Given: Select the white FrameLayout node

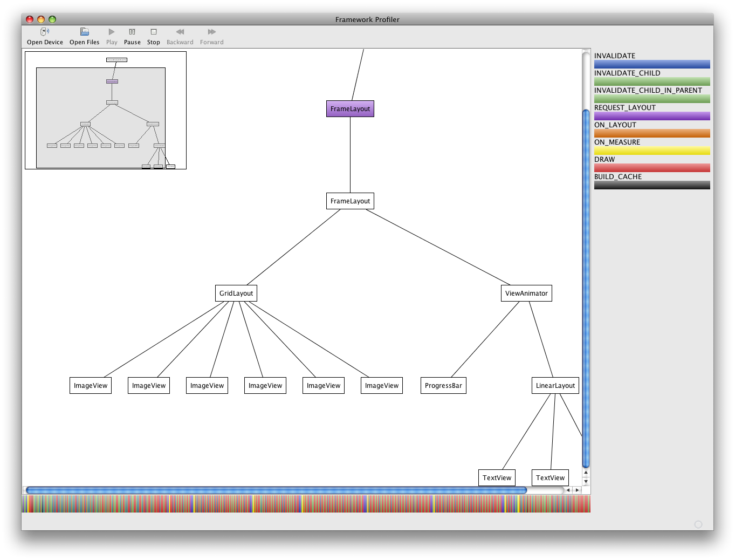Looking at the screenshot, I should 350,201.
